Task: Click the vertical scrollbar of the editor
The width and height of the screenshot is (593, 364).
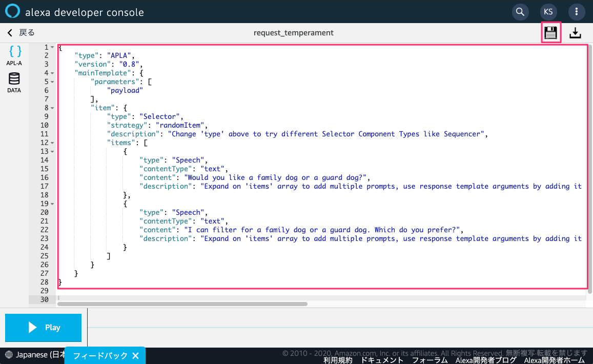Action: pyautogui.click(x=590, y=169)
